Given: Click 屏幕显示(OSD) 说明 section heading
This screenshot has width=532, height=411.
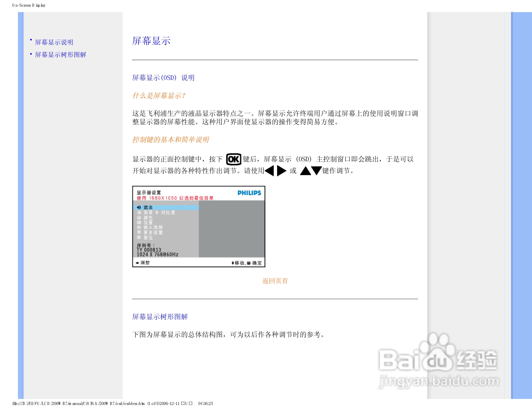Looking at the screenshot, I should [x=163, y=78].
